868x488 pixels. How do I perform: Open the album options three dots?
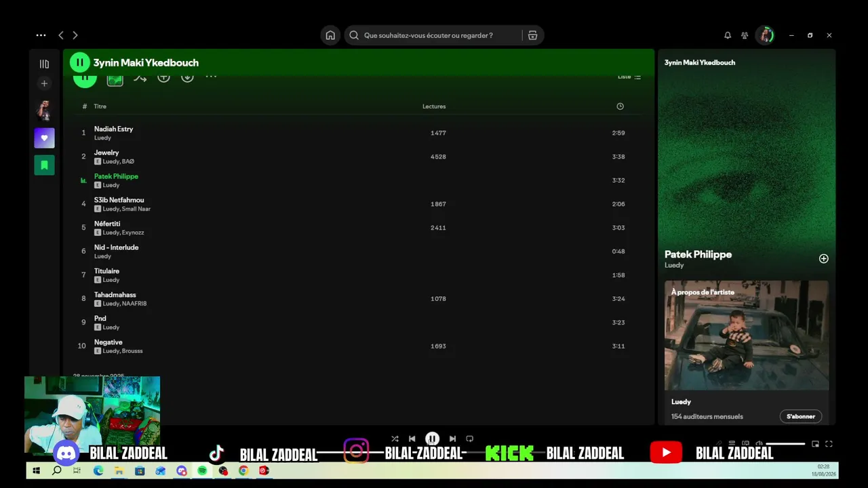pos(211,77)
